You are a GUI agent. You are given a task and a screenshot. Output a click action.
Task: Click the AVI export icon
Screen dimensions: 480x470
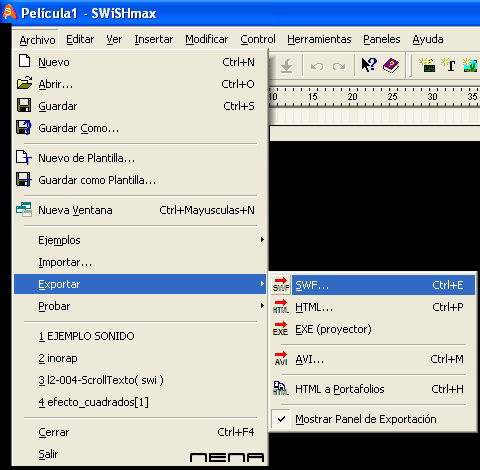(281, 359)
